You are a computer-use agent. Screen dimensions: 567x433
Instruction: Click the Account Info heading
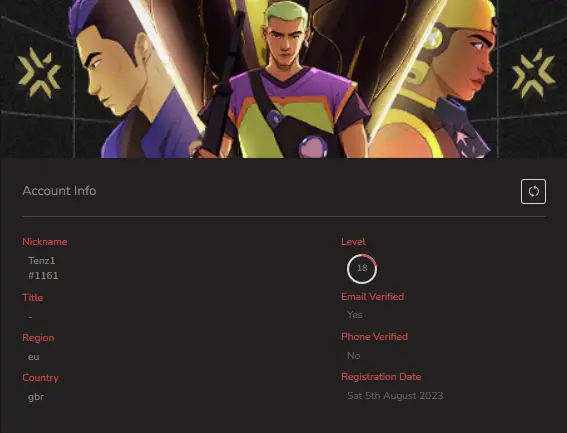(59, 191)
